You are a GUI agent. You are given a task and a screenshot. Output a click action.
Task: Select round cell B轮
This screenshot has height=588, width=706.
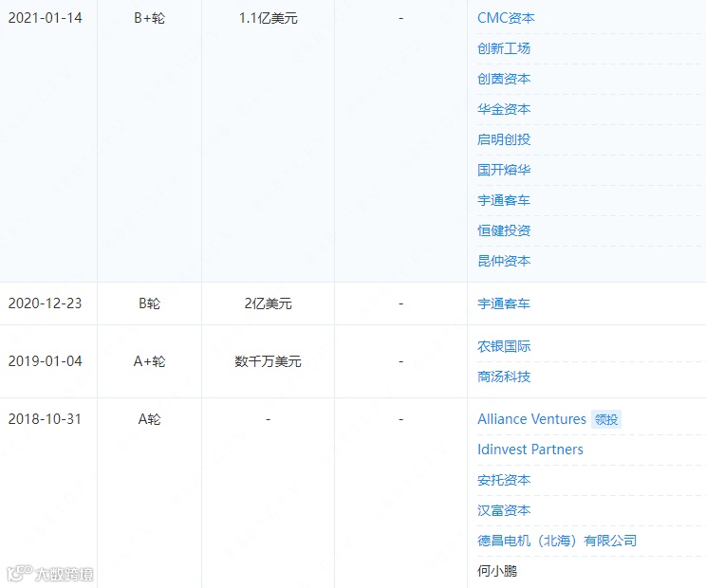click(150, 303)
